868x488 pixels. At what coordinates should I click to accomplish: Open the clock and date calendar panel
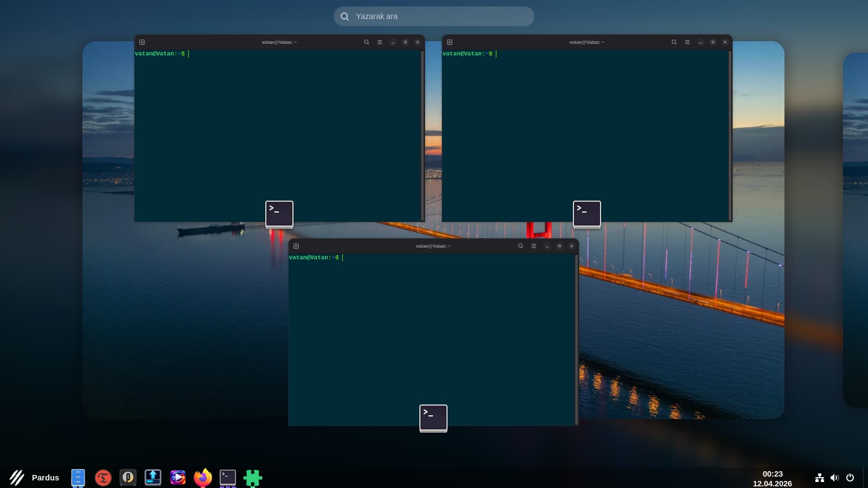tap(773, 478)
